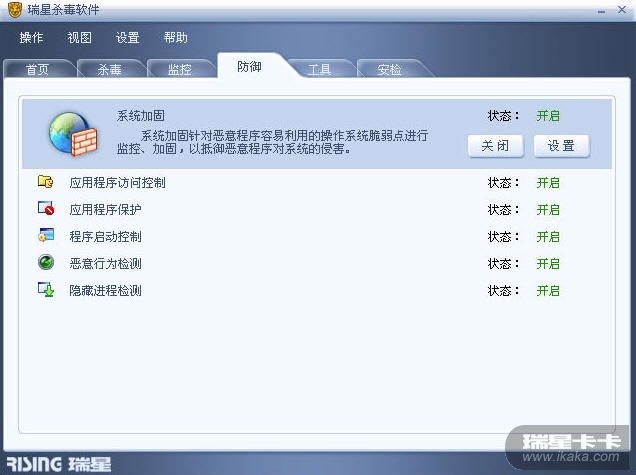
Task: Minimize the 瑞星杀毒软件 window
Action: [x=602, y=11]
